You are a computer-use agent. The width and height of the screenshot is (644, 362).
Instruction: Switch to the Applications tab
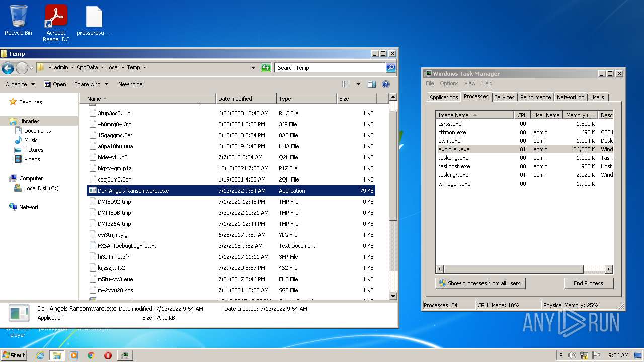443,97
